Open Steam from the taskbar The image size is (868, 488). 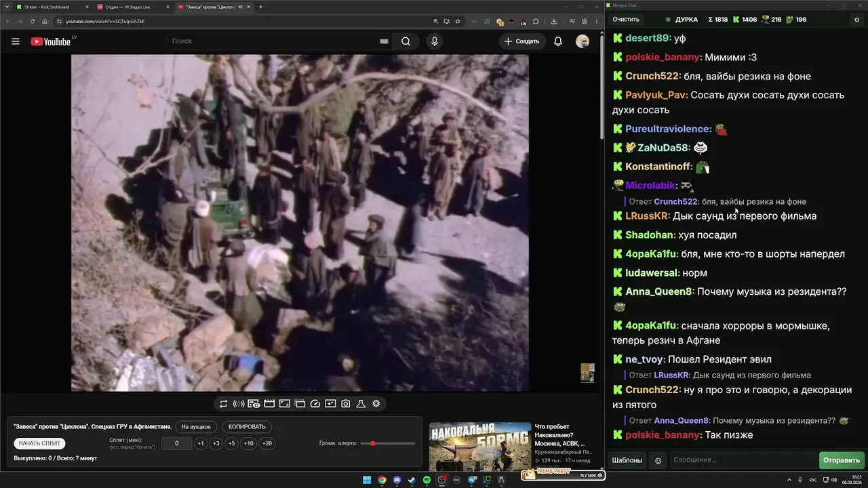click(412, 480)
